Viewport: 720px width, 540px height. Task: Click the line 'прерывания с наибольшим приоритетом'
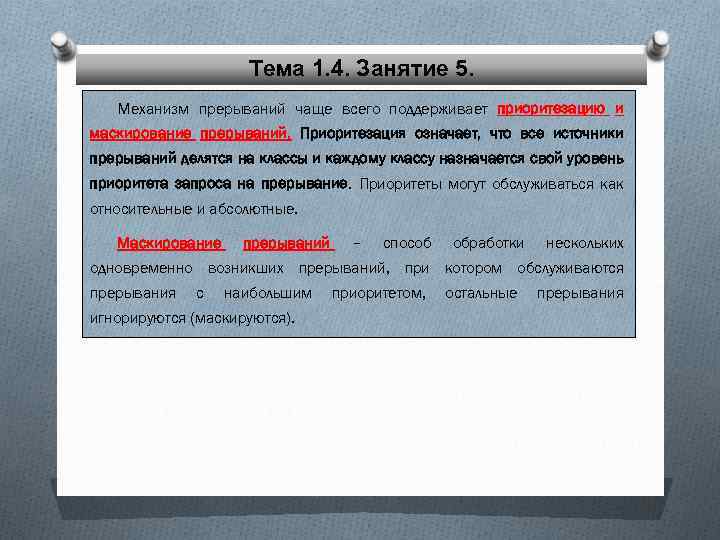click(257, 293)
